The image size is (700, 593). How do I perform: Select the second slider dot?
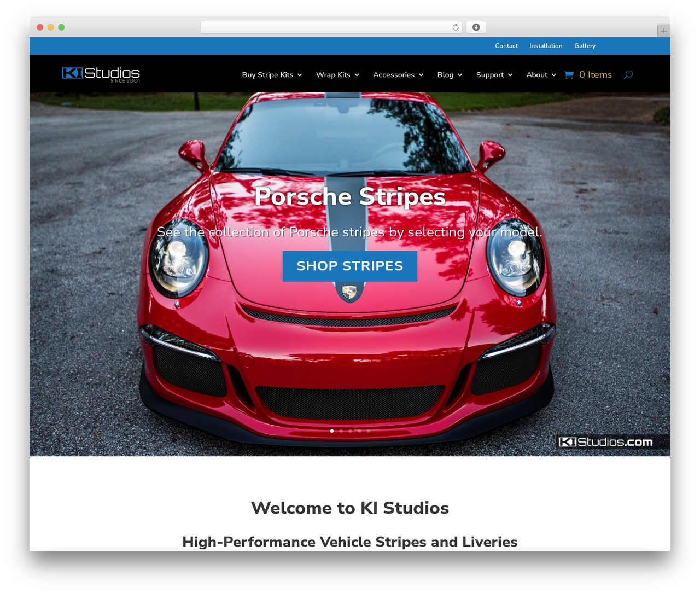[341, 431]
